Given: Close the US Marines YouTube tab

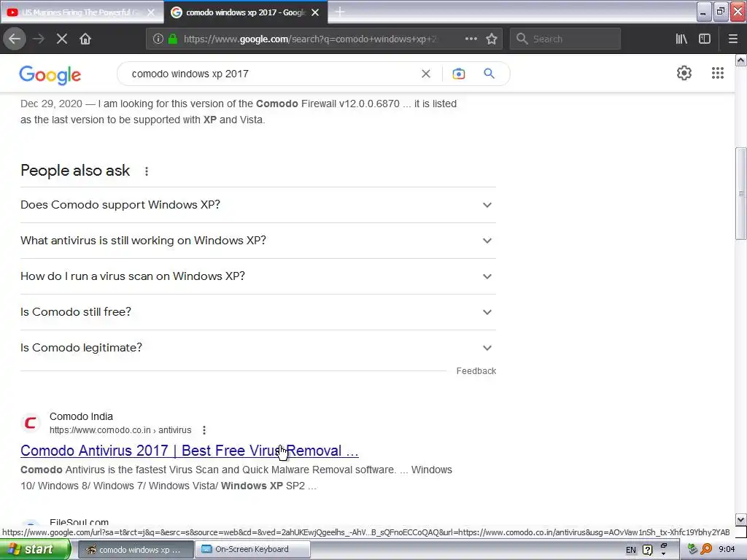Looking at the screenshot, I should (151, 12).
